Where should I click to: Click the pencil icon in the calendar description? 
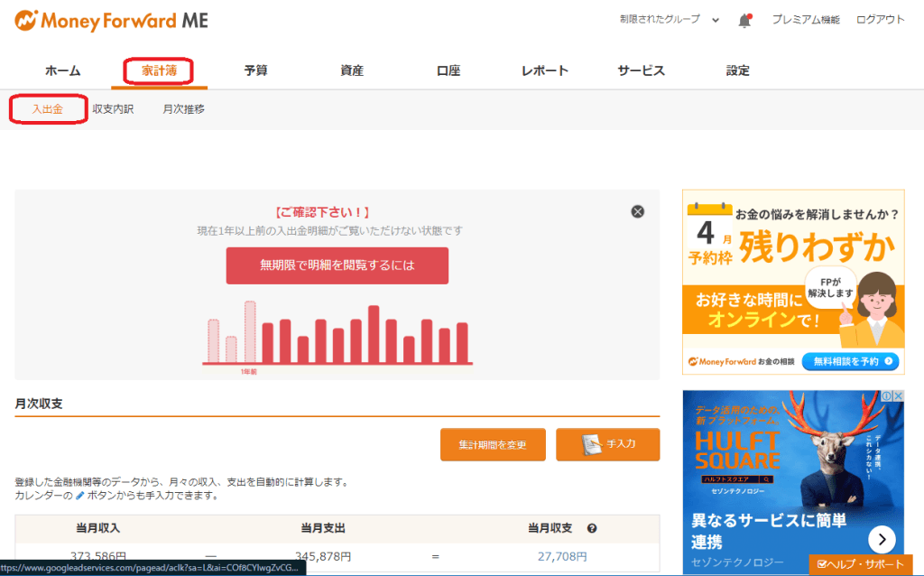point(80,496)
